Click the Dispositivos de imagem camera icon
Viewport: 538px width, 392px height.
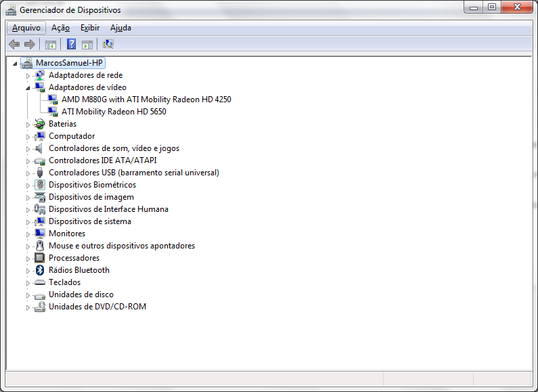tap(40, 197)
